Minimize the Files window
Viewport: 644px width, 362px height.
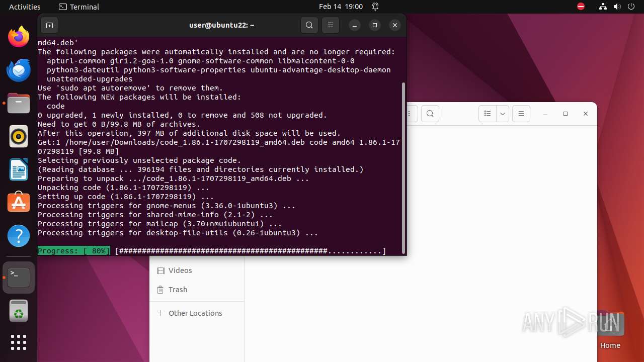point(545,114)
